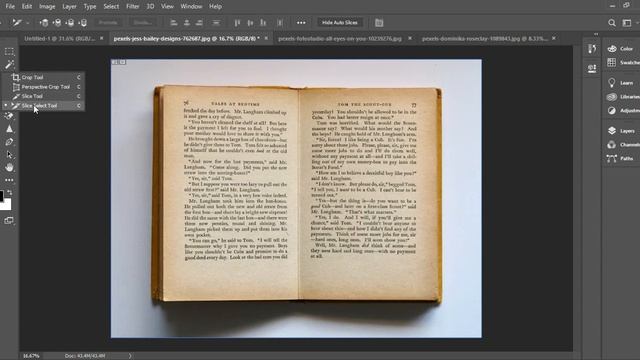This screenshot has width=640, height=360.
Task: Align slices to bottom edges
Action: [x=263, y=22]
